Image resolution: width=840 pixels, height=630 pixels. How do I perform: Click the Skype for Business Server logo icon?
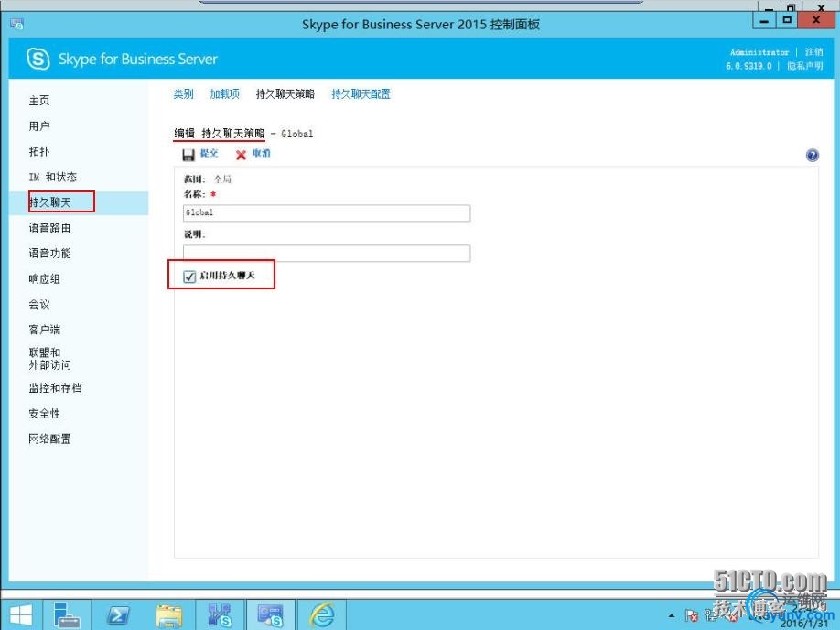[38, 59]
